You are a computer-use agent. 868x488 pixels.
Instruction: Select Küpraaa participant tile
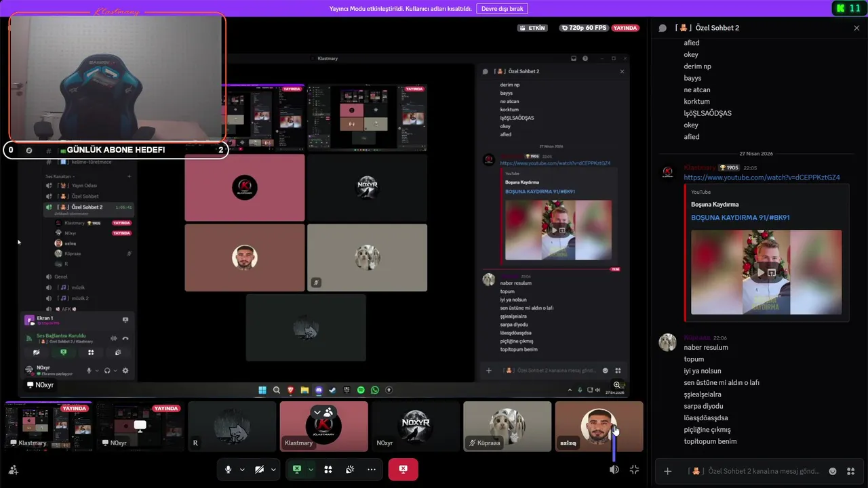[x=507, y=426]
